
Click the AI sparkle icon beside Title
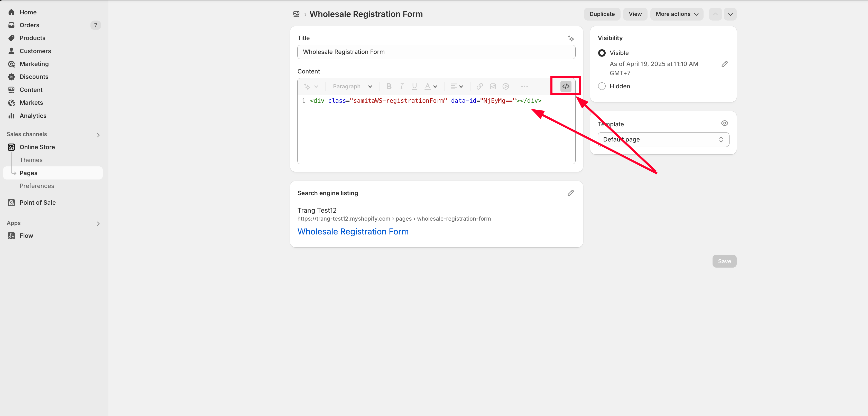point(570,39)
